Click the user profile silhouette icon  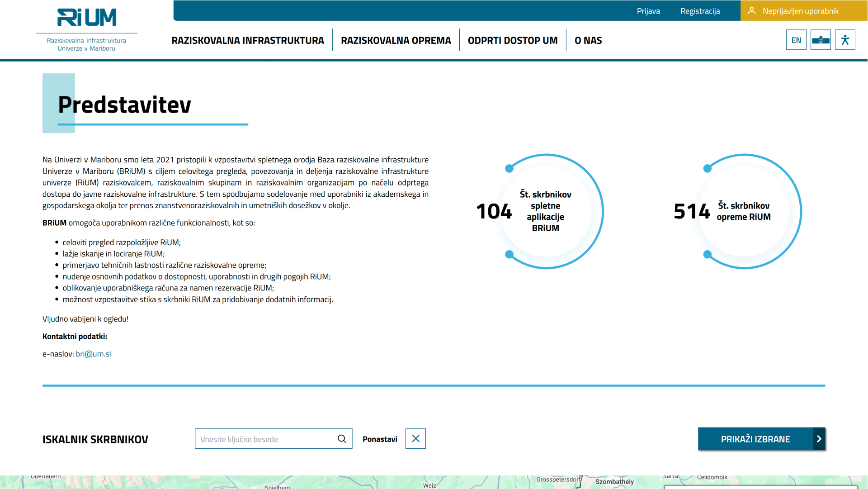click(x=751, y=10)
